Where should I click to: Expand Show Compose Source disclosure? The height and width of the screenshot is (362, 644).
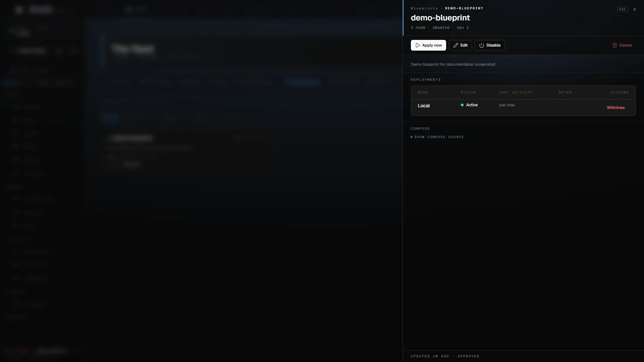click(x=437, y=137)
